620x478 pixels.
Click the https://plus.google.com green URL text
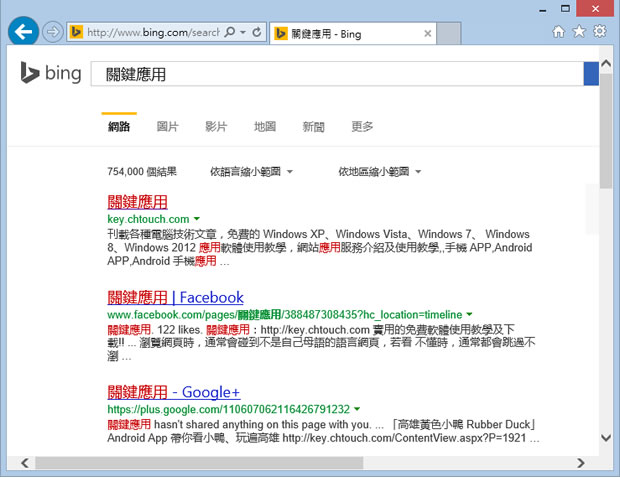(x=229, y=409)
